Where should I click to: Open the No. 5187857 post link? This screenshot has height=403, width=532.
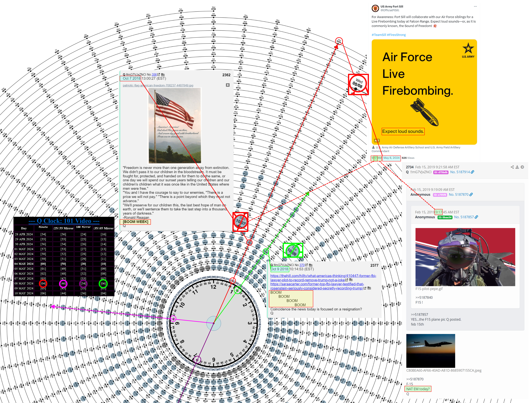[x=464, y=217]
